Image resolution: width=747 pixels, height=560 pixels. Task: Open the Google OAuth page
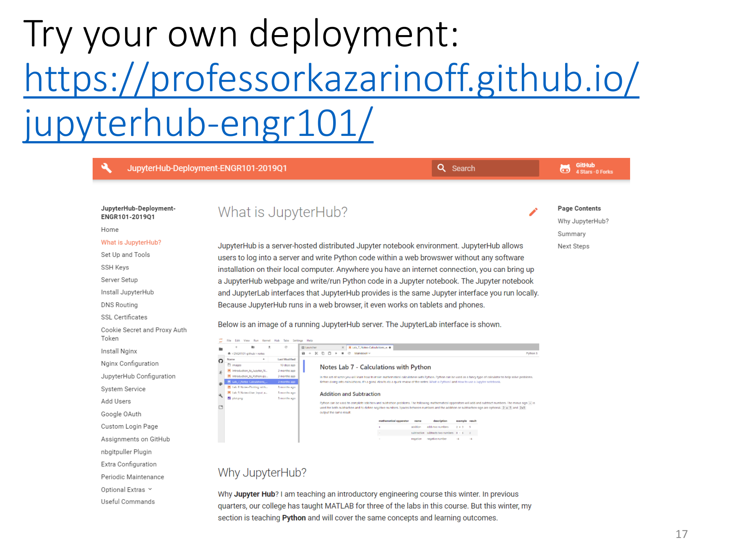[x=121, y=414]
